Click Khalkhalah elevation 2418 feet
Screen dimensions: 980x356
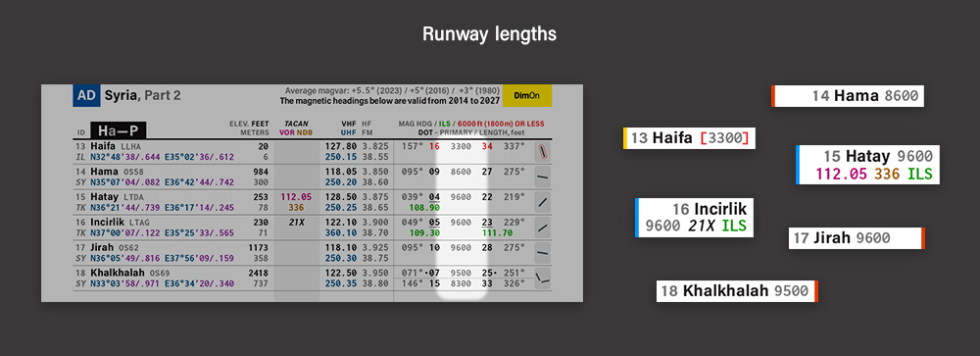point(259,273)
